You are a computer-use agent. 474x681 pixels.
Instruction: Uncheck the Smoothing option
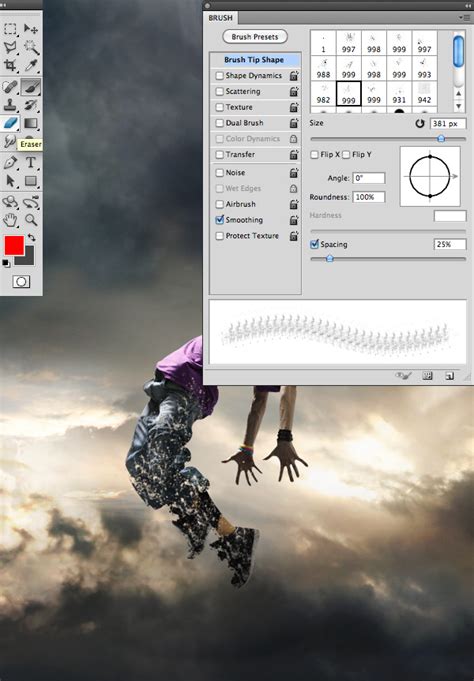tap(219, 220)
